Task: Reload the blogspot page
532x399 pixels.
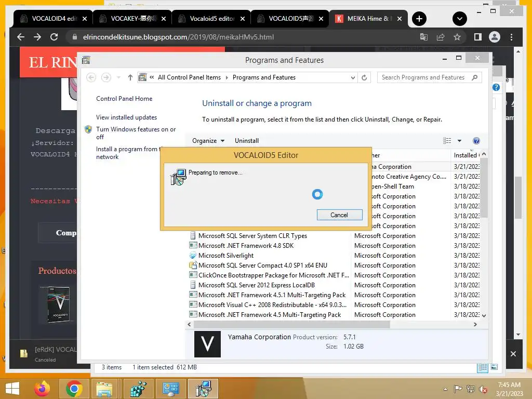Action: point(54,37)
